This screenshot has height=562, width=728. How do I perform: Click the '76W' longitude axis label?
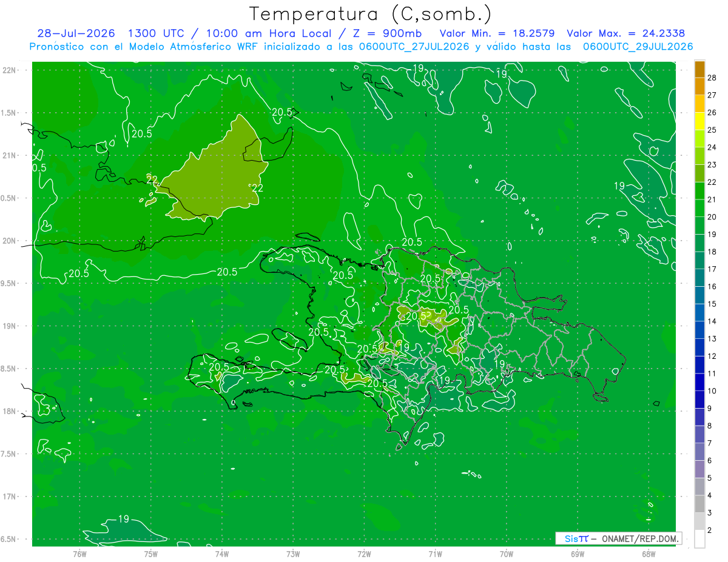(x=79, y=554)
